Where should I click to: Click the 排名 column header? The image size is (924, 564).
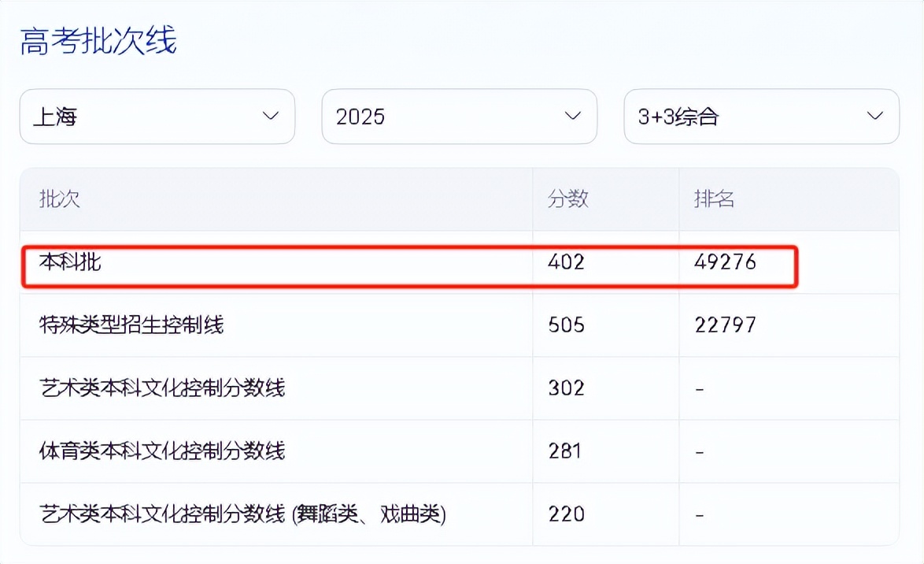712,200
